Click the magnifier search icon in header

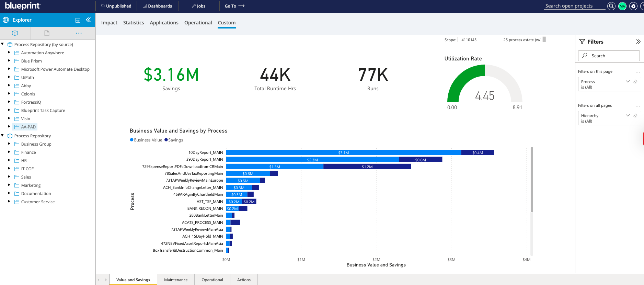pyautogui.click(x=611, y=6)
